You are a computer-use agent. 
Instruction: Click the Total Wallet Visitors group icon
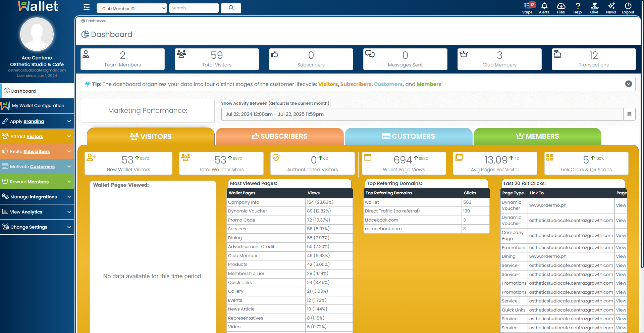tap(186, 157)
